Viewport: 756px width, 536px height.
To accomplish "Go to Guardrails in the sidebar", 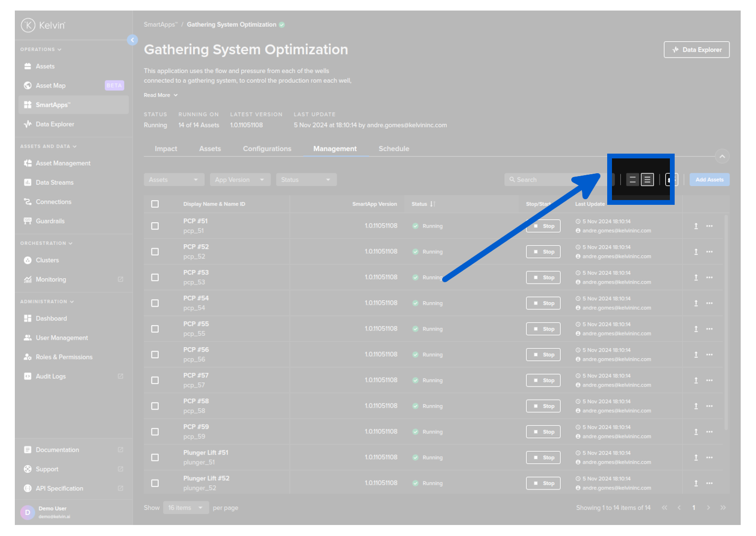I will [x=50, y=221].
